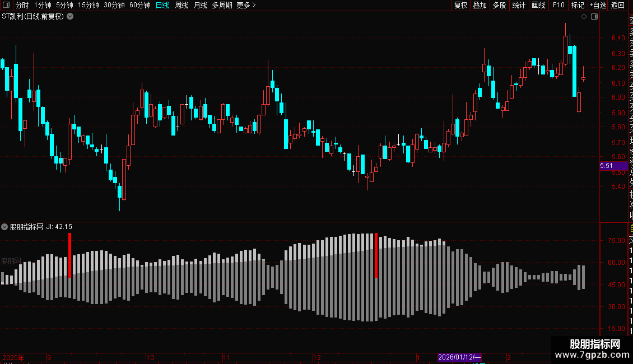Screen dimensions: 633x364
Task: Select the 60分钟 period
Action: (139, 5)
